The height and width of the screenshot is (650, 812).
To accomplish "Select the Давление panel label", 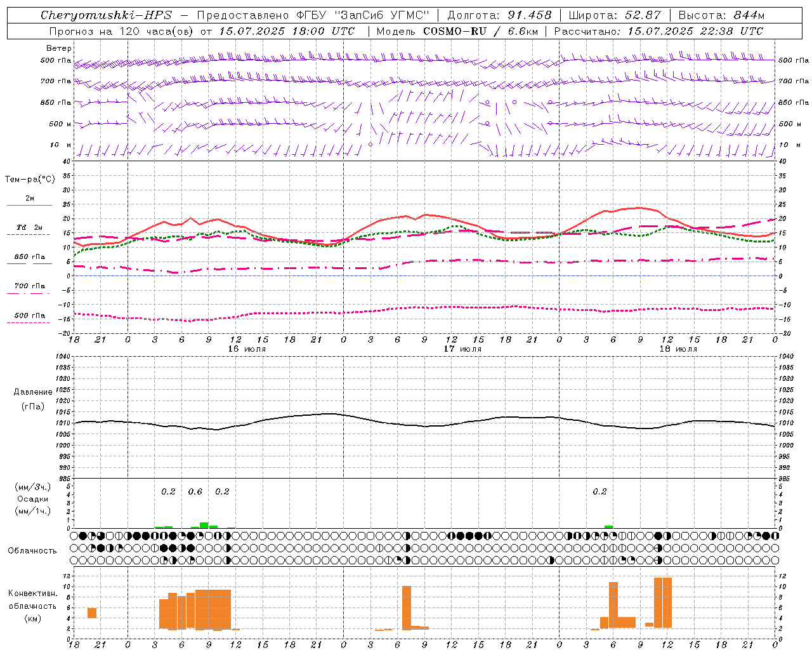I will pyautogui.click(x=33, y=392).
